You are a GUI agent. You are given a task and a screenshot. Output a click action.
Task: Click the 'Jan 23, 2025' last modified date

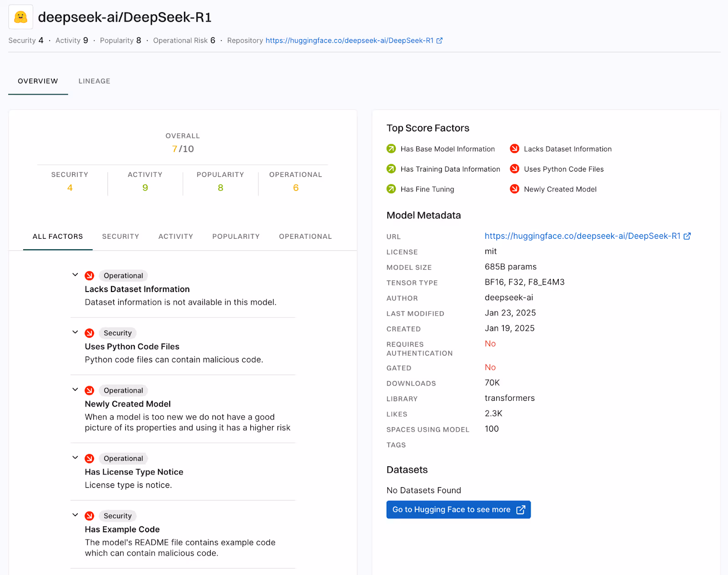click(x=510, y=313)
